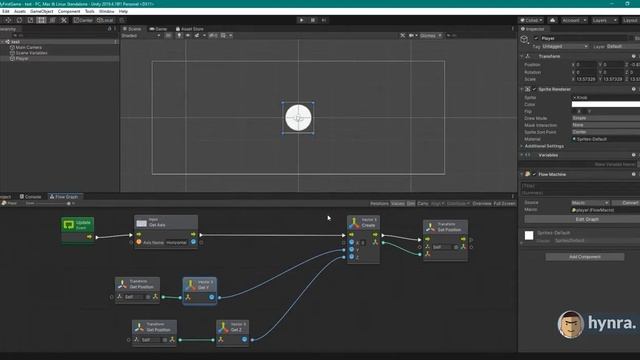This screenshot has width=640, height=360.
Task: Open the Mask Interaction dropdown
Action: (606, 125)
